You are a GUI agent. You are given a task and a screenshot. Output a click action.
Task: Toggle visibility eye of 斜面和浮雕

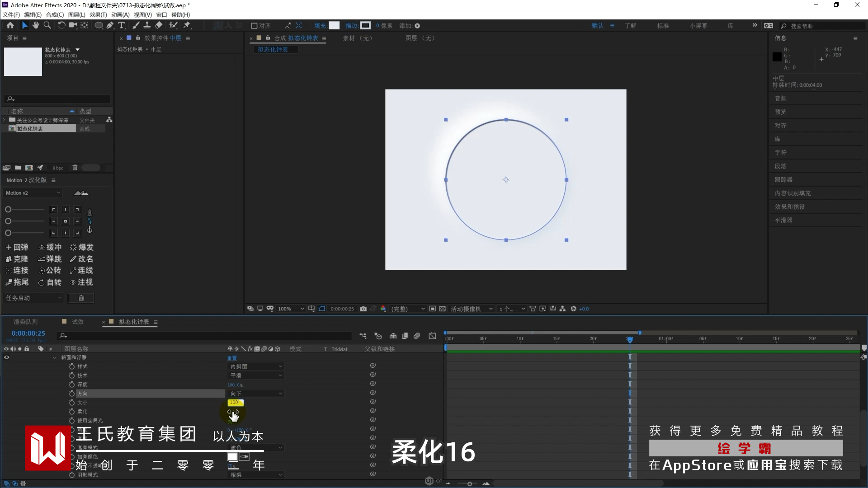click(x=6, y=357)
